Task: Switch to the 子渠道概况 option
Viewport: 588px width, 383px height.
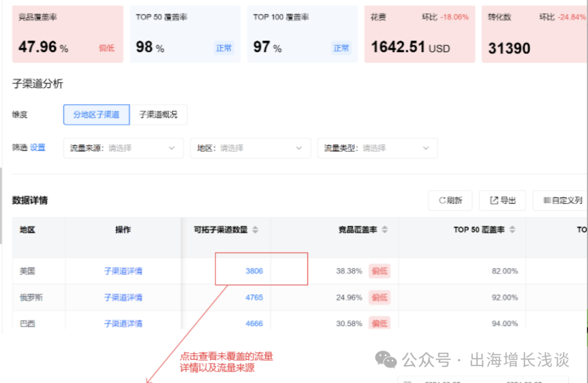Action: [158, 114]
